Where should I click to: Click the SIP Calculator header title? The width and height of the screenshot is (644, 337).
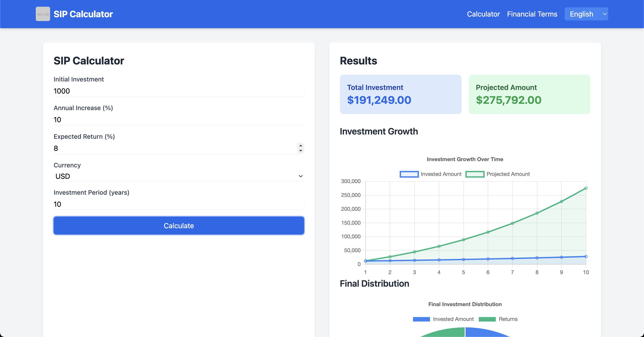point(83,14)
